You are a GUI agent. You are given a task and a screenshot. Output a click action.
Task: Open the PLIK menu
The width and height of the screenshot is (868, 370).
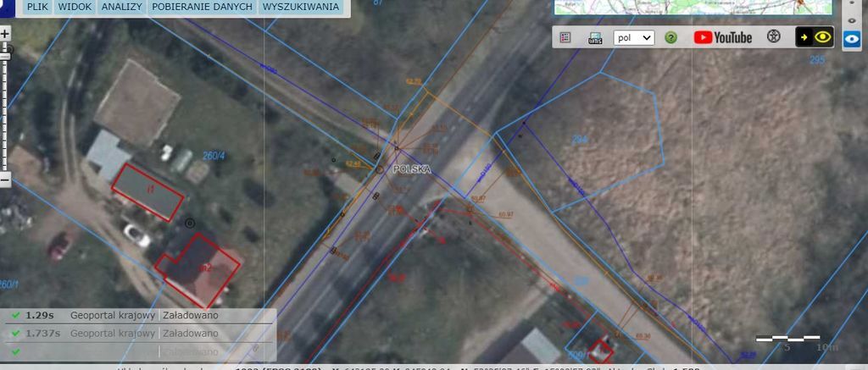(36, 7)
